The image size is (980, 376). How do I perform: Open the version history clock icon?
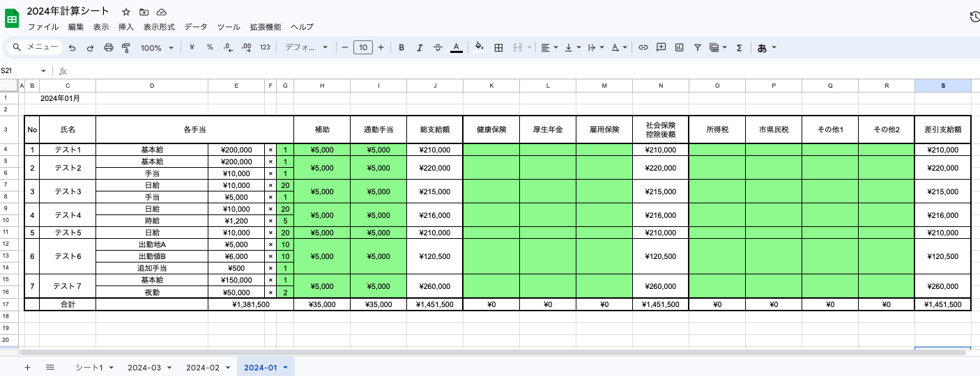coord(974,17)
